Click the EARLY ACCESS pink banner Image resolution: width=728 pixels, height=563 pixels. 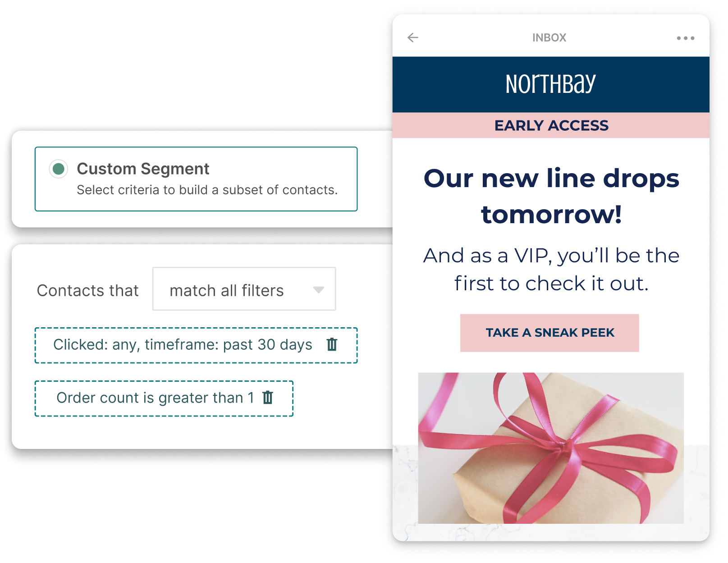click(x=551, y=125)
